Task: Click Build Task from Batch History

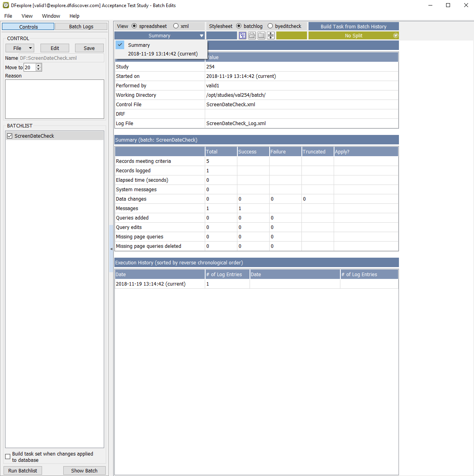Action: [353, 27]
